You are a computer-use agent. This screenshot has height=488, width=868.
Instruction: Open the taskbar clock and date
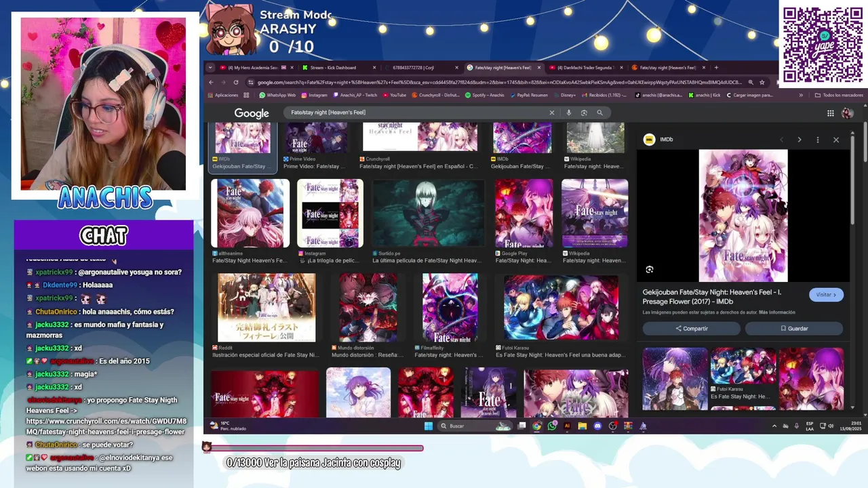[849, 426]
